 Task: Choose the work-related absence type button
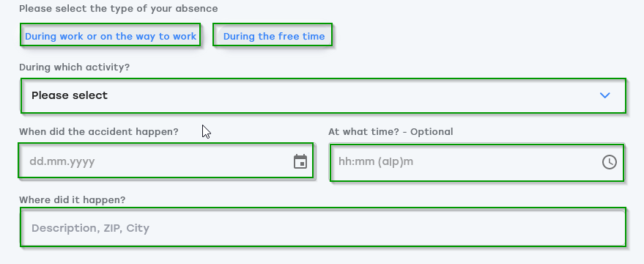tap(111, 36)
